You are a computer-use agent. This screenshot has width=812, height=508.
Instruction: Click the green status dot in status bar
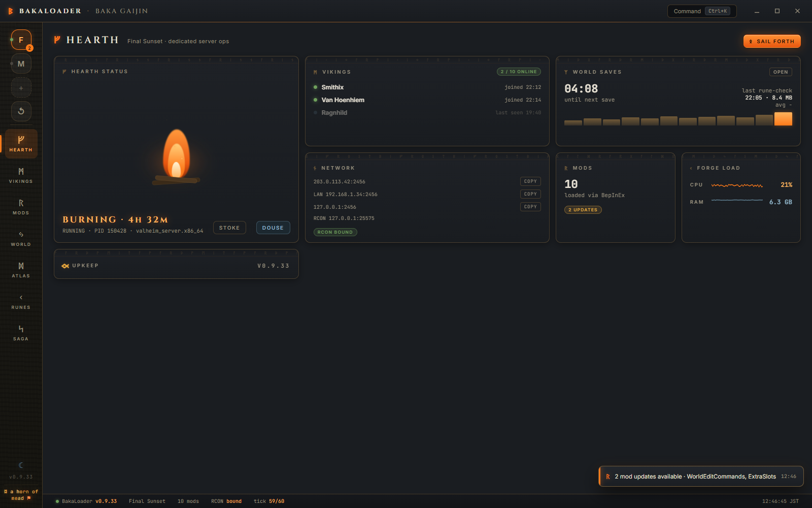pos(57,501)
